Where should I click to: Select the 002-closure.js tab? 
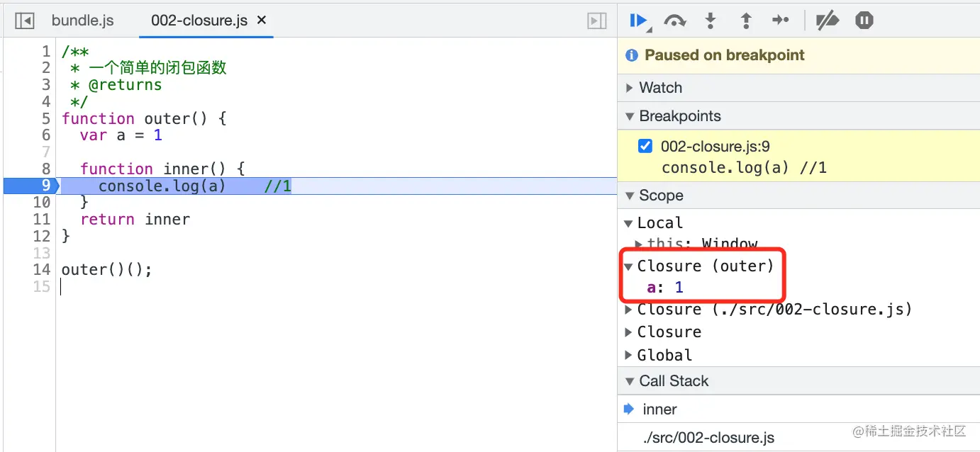(x=199, y=21)
